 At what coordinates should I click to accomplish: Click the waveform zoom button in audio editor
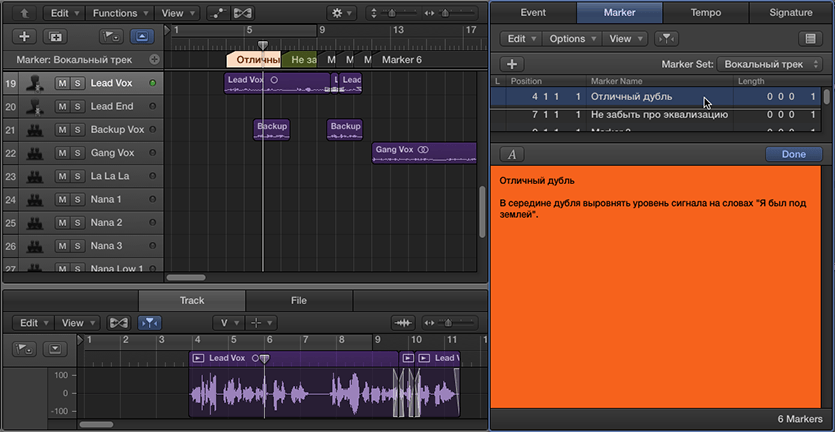coord(404,323)
